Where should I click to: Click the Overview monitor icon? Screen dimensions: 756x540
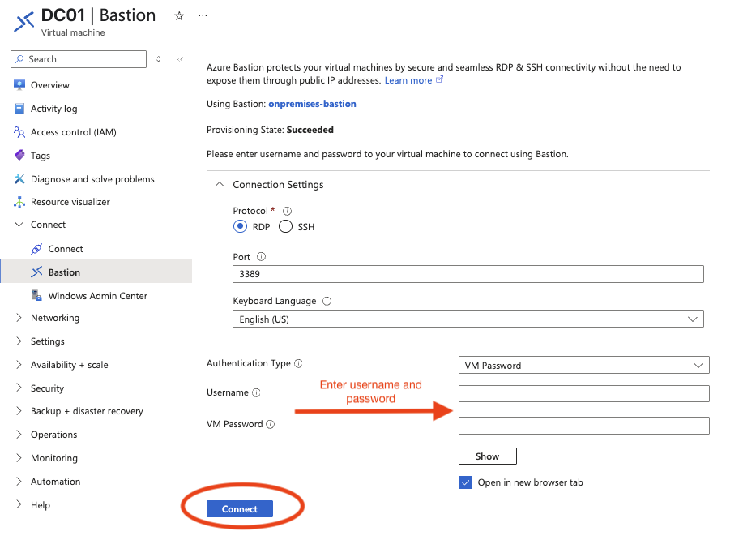19,85
